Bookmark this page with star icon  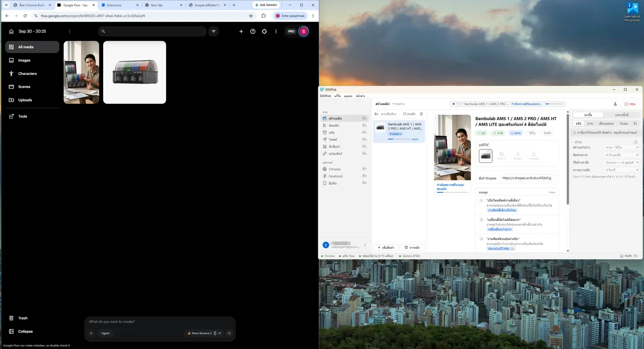tap(251, 16)
